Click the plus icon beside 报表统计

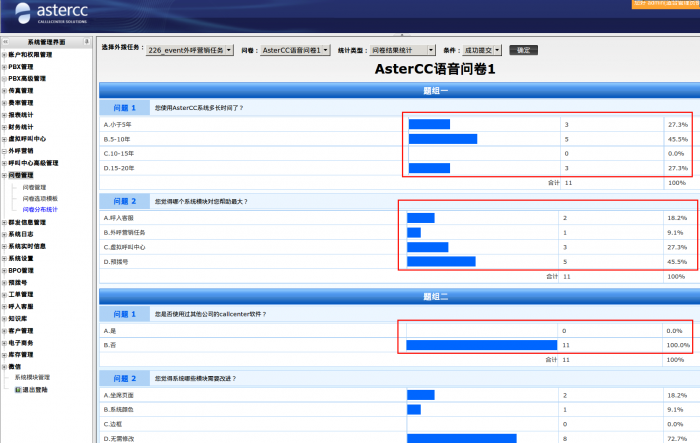(4, 115)
